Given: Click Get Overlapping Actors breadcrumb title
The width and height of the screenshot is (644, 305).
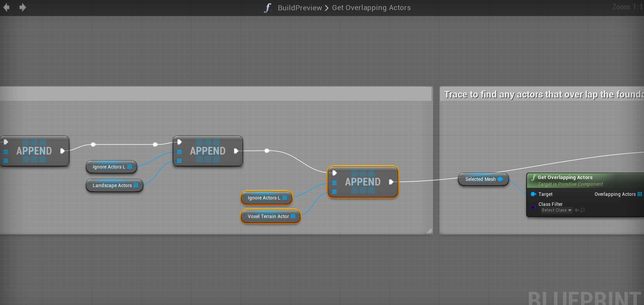Looking at the screenshot, I should (x=371, y=8).
